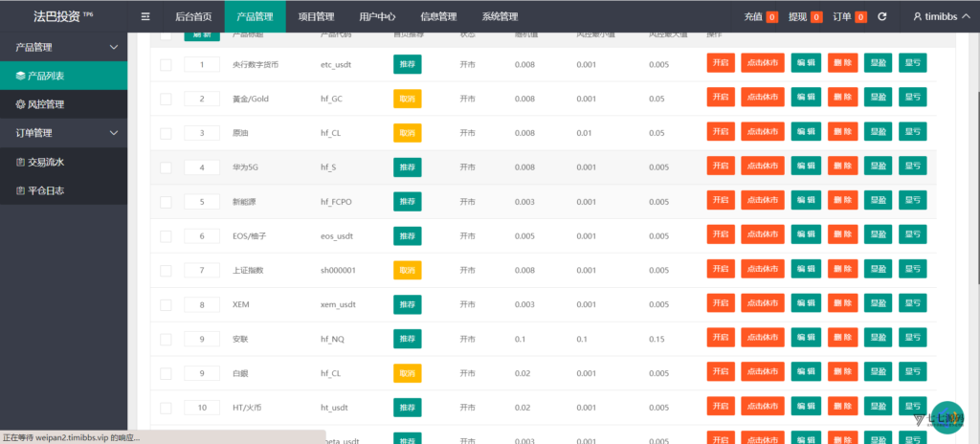
Task: Check the checkbox for 央行数字货币 row
Action: click(x=166, y=64)
